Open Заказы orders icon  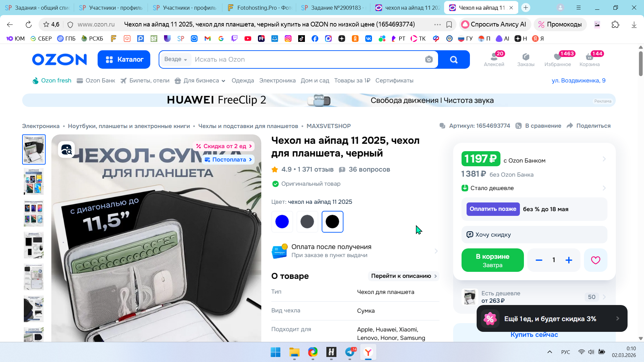526,59
